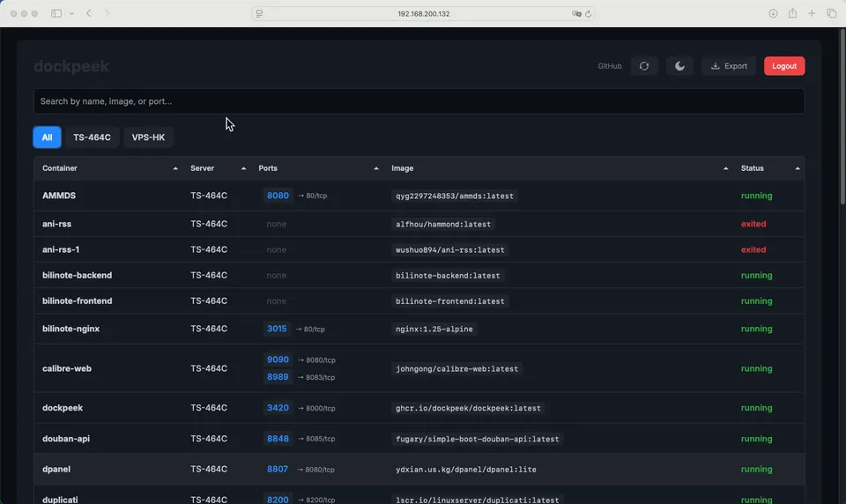Show the tab overview icon
Screen dimensions: 846x504
831,13
